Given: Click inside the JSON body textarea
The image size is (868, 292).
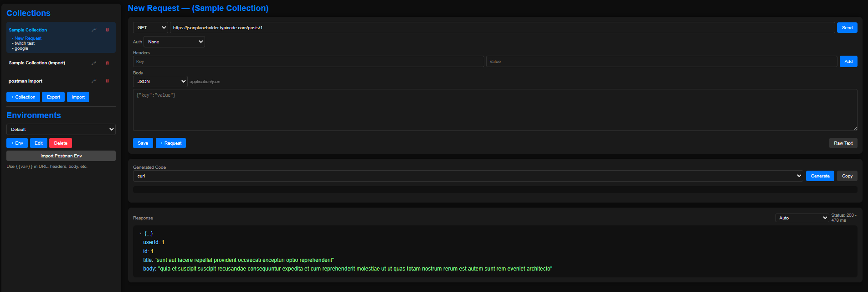Looking at the screenshot, I should pyautogui.click(x=495, y=110).
